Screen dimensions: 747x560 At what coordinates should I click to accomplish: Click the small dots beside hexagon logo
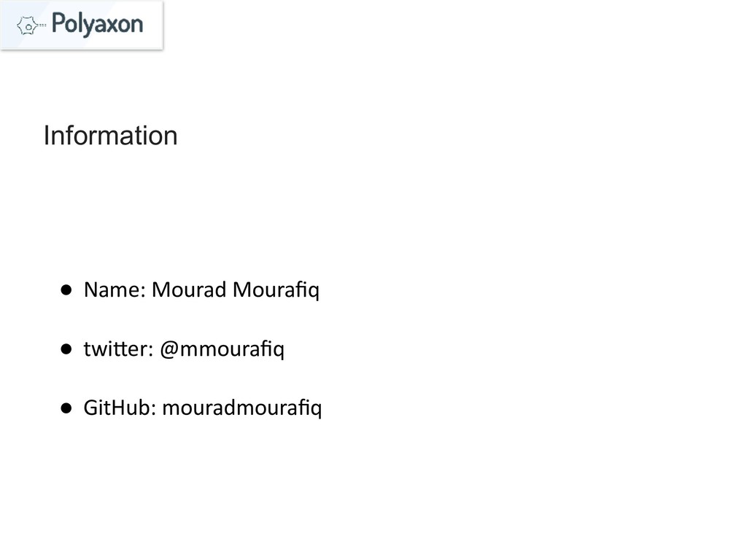pyautogui.click(x=42, y=26)
